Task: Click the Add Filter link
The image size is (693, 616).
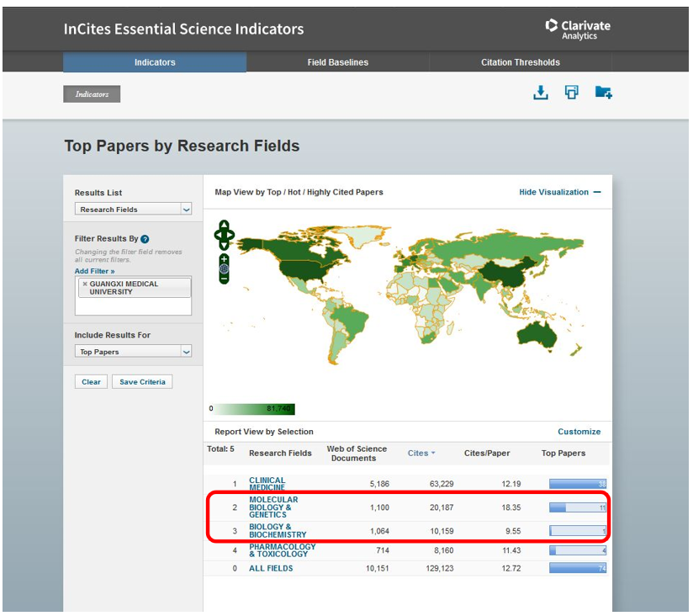Action: tap(94, 271)
